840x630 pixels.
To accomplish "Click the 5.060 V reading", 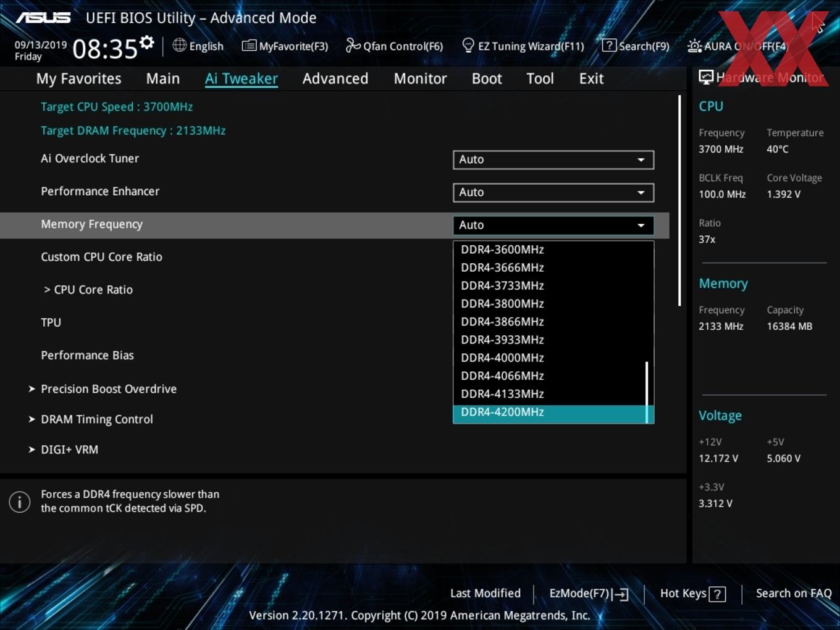I will coord(784,458).
